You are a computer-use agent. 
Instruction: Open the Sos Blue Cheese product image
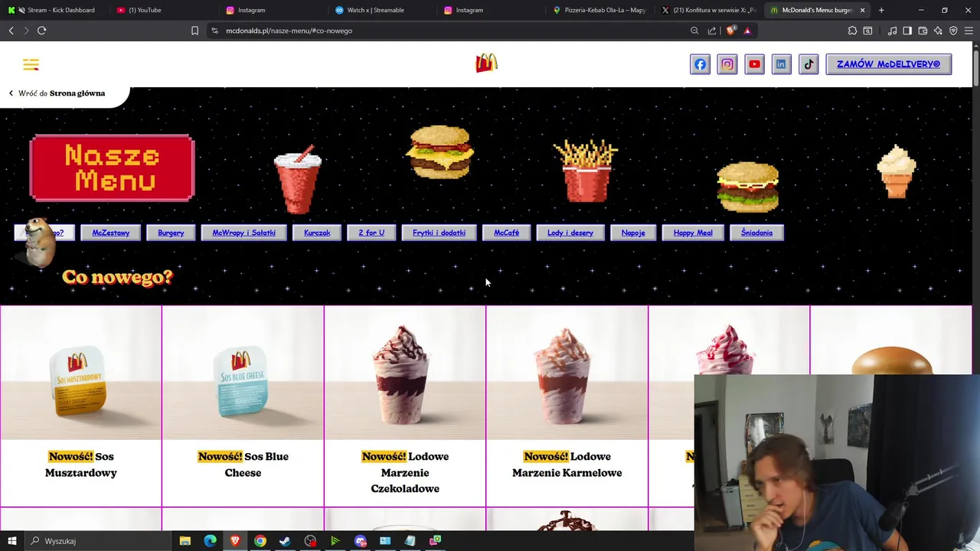(243, 373)
